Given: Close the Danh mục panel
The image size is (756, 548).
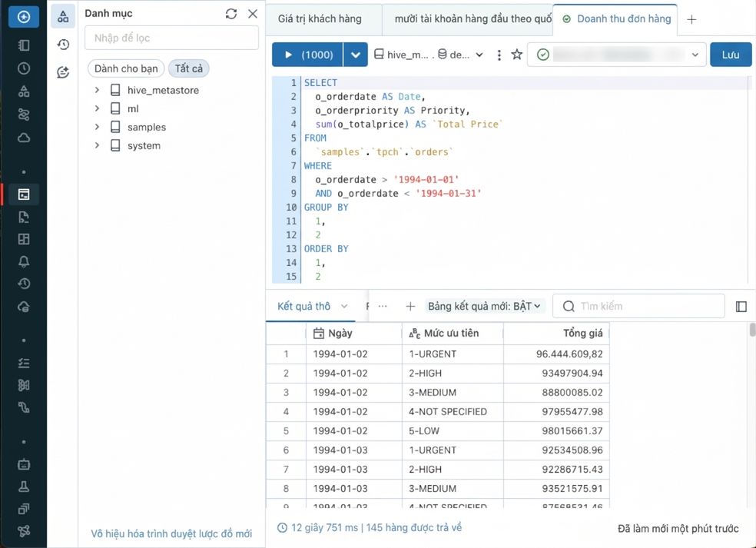Looking at the screenshot, I should tap(253, 14).
